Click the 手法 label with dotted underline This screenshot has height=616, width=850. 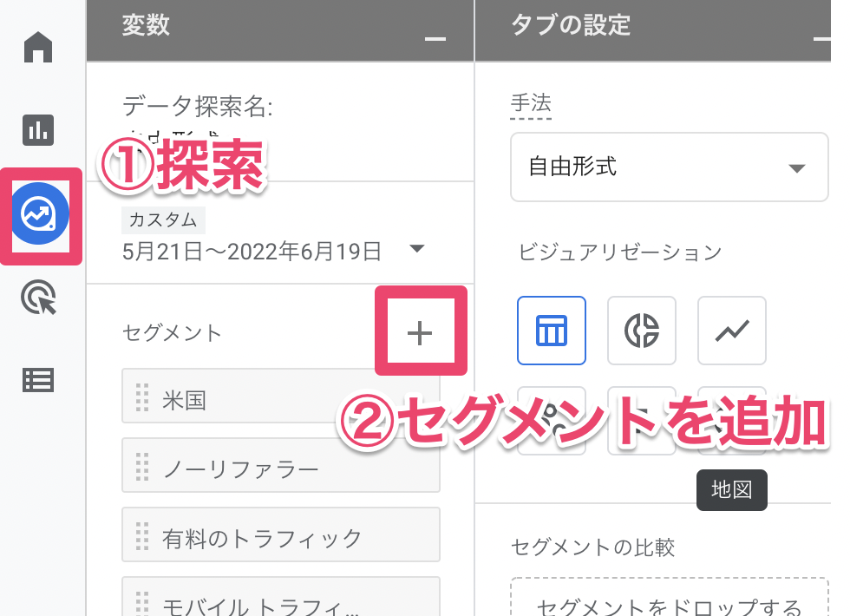pos(531,104)
